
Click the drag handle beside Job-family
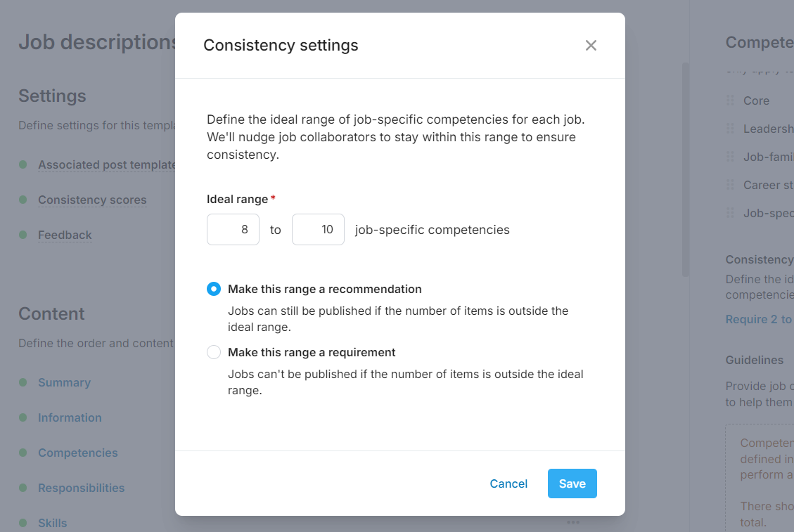731,157
